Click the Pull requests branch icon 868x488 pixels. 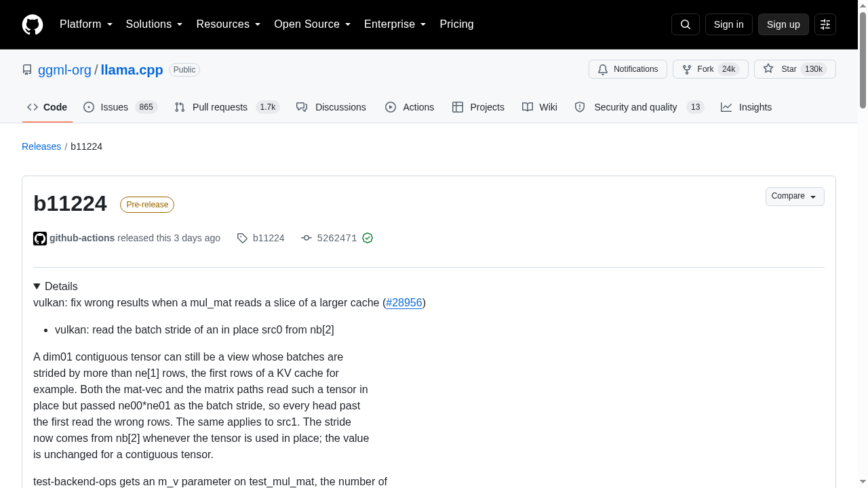coord(180,107)
